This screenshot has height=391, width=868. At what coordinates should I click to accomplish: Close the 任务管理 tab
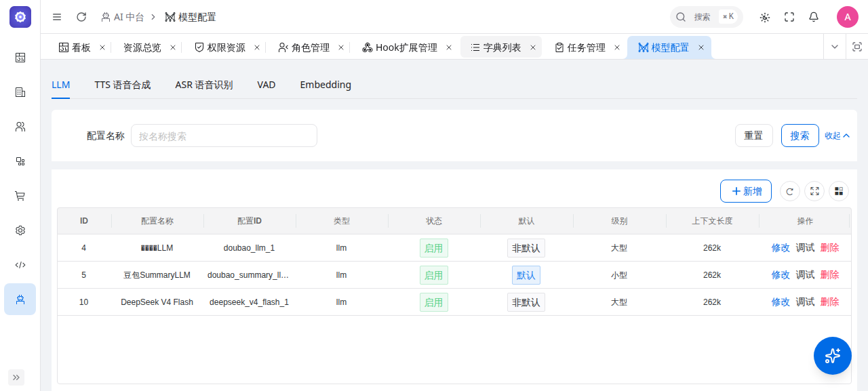click(617, 47)
